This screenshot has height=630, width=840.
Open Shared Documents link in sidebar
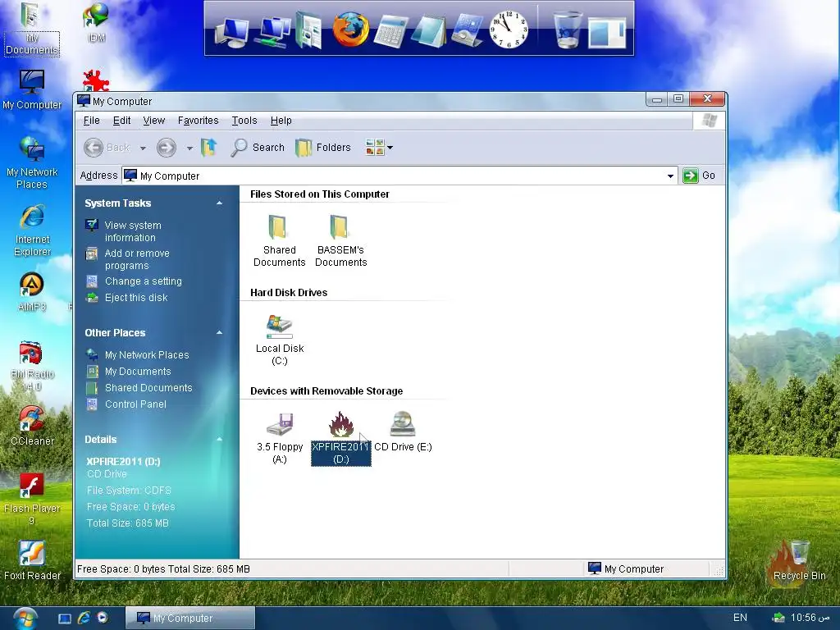click(148, 388)
